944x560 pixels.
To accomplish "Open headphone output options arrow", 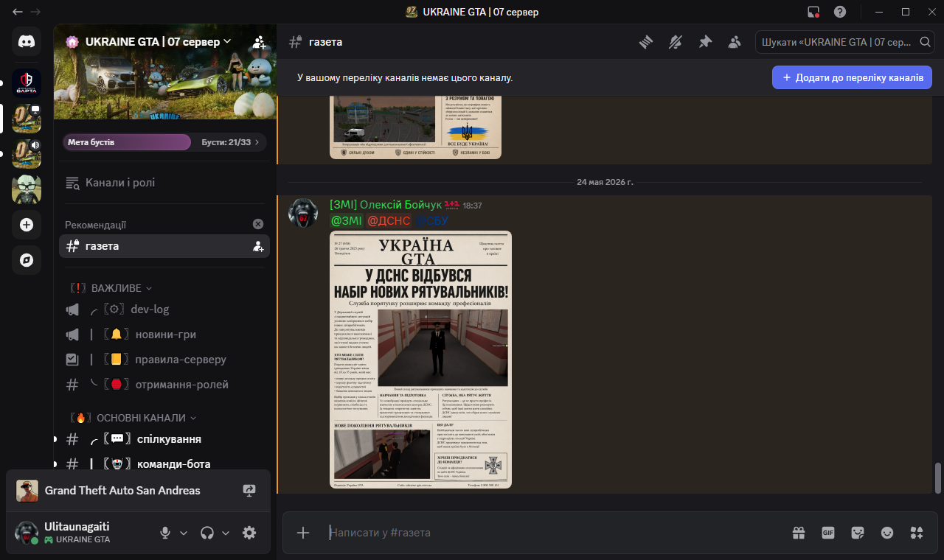I will pyautogui.click(x=226, y=533).
